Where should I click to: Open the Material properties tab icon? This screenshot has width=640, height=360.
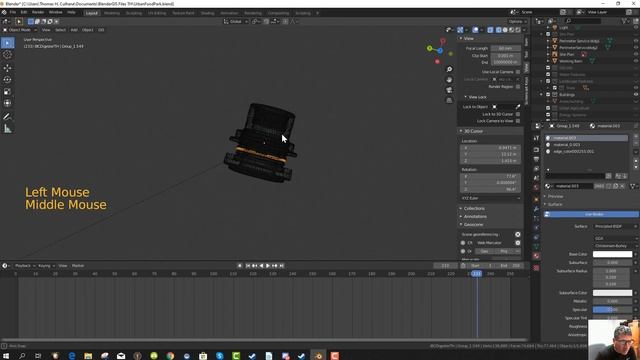click(x=536, y=256)
